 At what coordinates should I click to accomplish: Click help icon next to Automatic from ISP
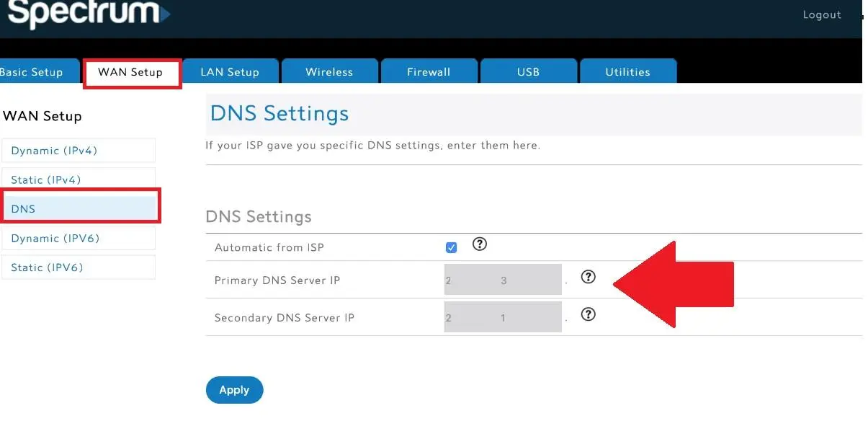point(480,244)
